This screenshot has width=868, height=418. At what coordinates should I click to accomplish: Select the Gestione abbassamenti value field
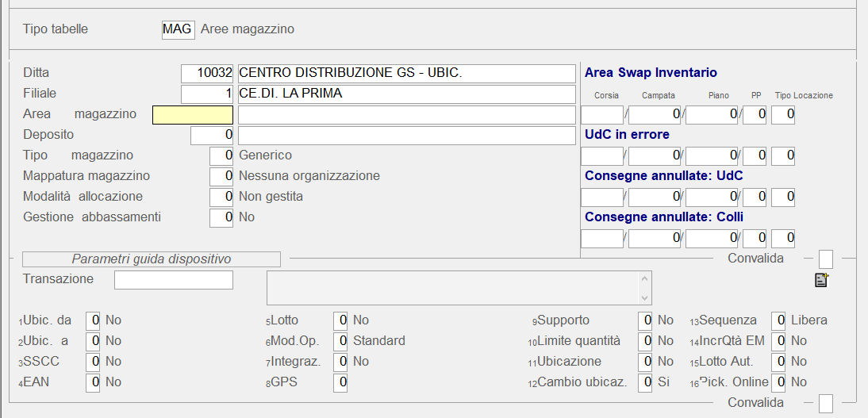pos(221,218)
